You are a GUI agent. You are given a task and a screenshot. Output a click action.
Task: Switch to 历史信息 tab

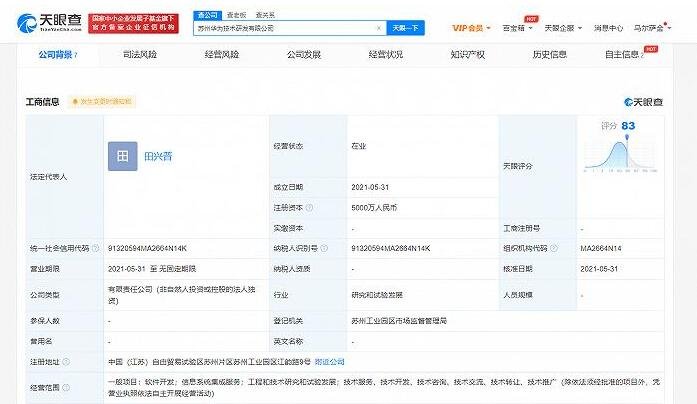(x=549, y=55)
